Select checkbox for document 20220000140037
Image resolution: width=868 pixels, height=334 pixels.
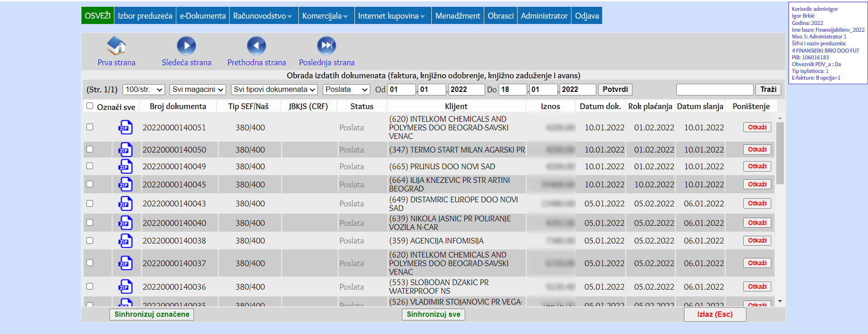90,263
